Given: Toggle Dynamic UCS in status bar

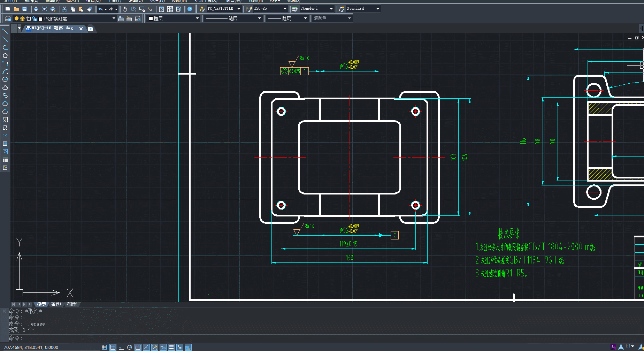Looking at the screenshot, I should click(x=154, y=347).
